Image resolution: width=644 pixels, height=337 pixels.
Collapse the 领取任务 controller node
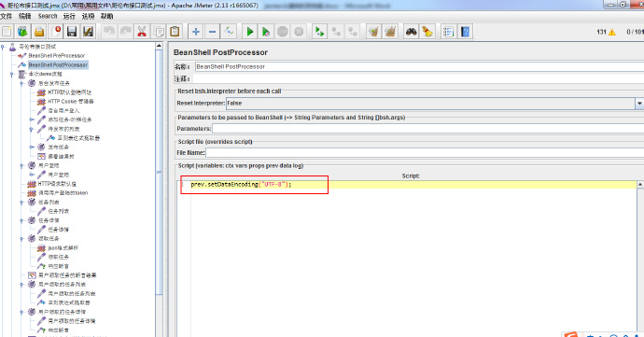point(21,239)
